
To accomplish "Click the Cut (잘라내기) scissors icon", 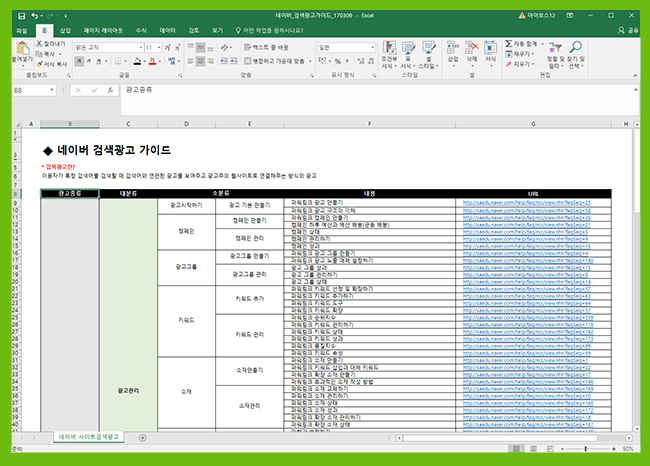I will [39, 44].
